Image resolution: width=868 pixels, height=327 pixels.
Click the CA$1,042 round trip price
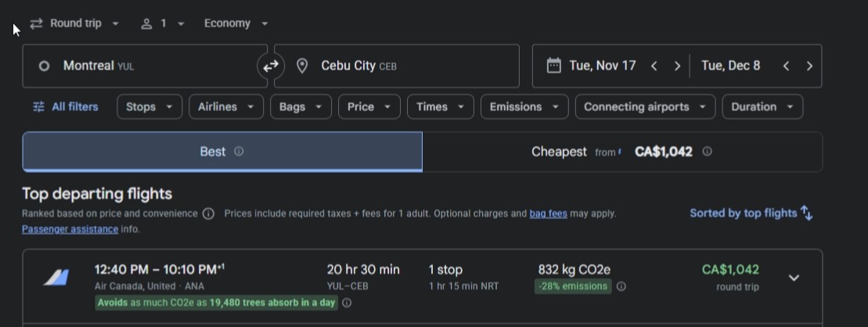pos(730,269)
